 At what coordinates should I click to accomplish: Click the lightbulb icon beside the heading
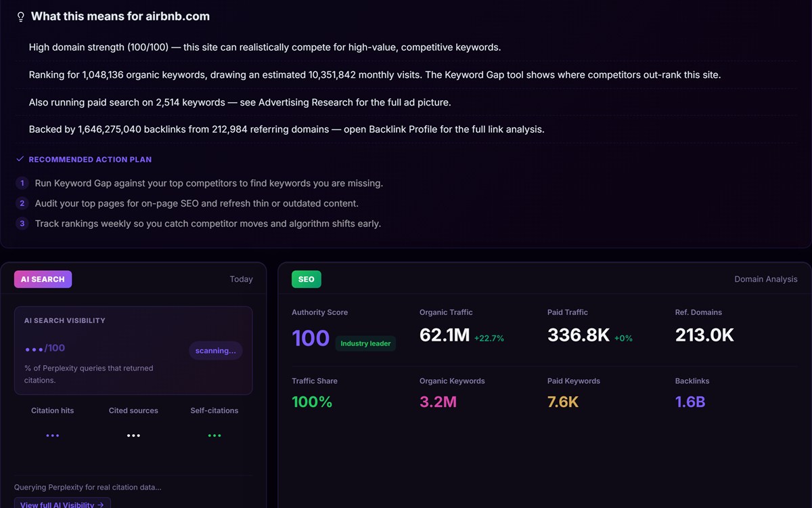[21, 17]
